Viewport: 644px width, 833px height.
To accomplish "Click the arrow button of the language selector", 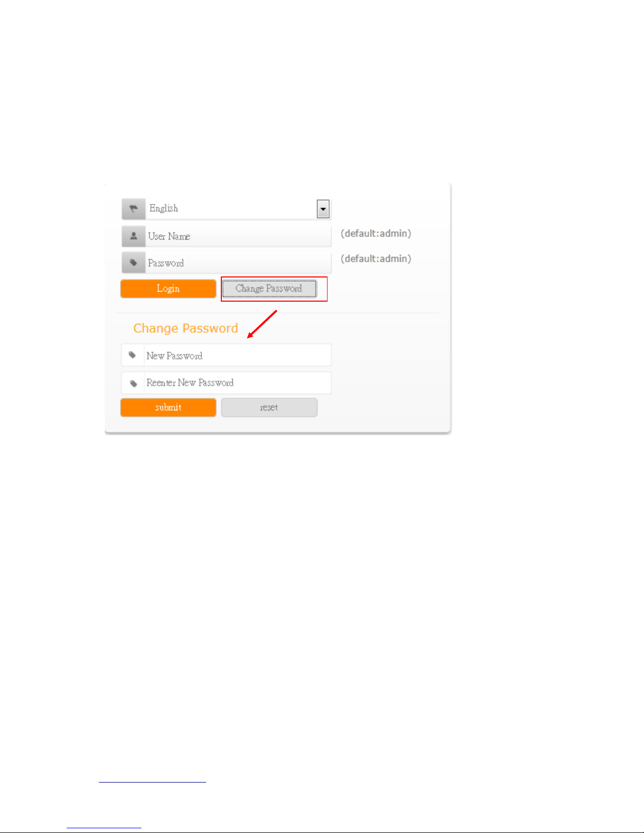I will tap(323, 209).
